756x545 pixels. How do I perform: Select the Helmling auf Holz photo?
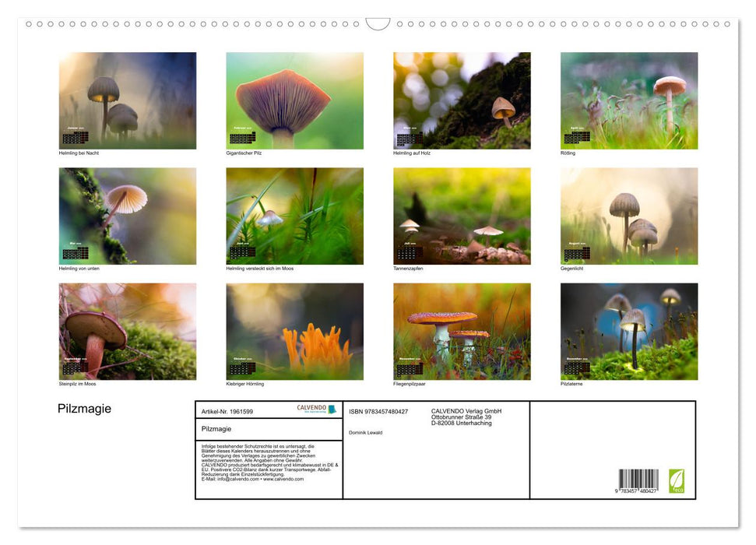(462, 100)
